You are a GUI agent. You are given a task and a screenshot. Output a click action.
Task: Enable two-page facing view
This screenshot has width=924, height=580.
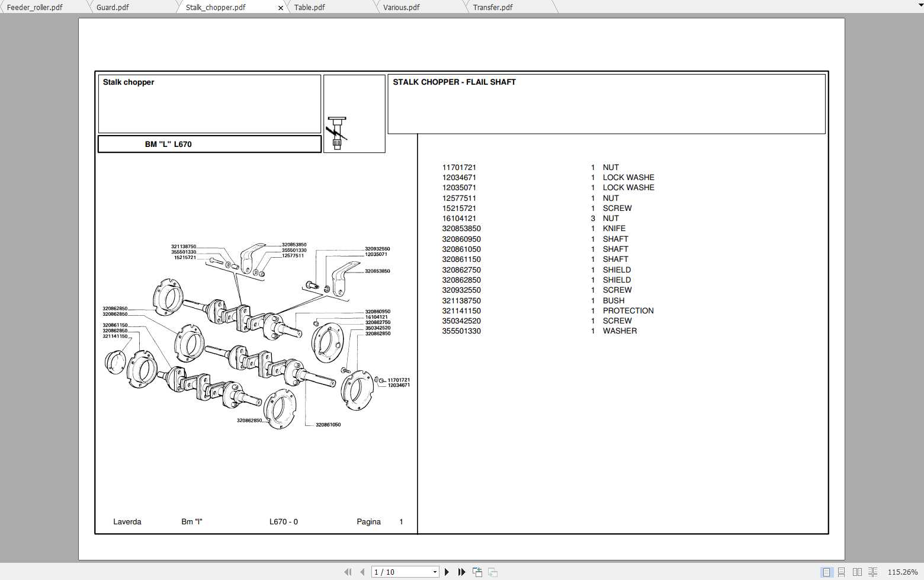857,572
